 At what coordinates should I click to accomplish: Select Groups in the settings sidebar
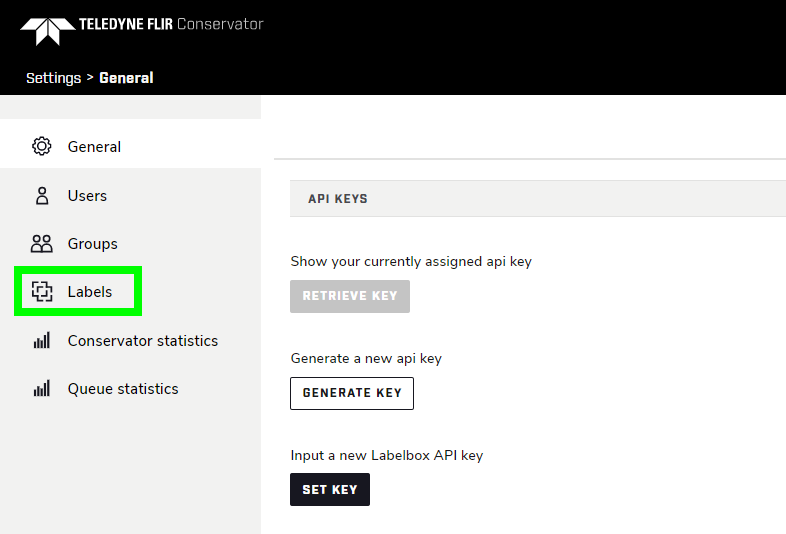[92, 244]
